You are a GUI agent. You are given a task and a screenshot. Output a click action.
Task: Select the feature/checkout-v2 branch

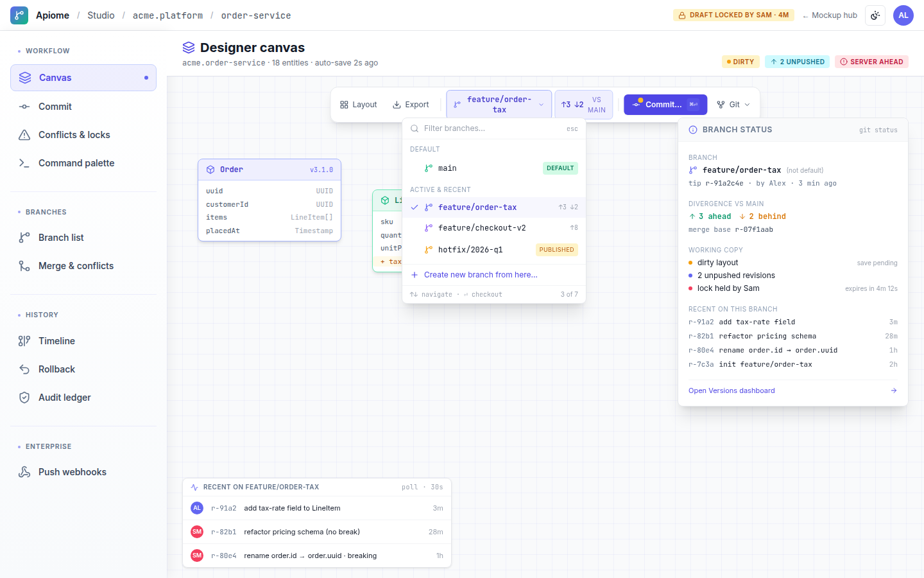coord(494,228)
